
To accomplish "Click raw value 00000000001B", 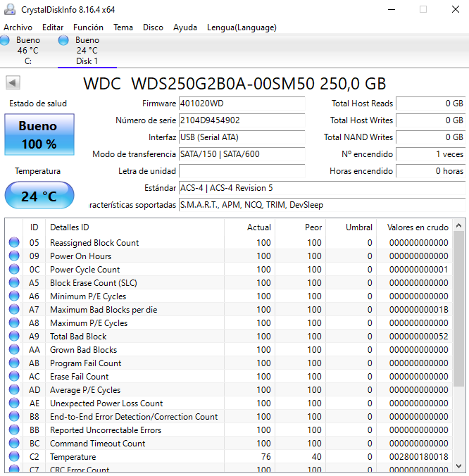I will (x=418, y=310).
